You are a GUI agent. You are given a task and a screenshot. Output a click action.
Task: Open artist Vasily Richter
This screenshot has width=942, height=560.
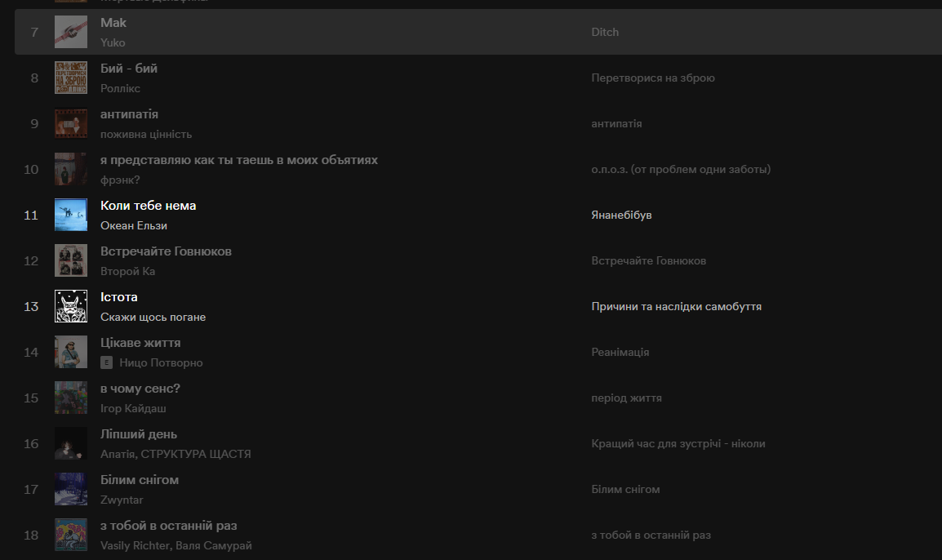point(136,545)
